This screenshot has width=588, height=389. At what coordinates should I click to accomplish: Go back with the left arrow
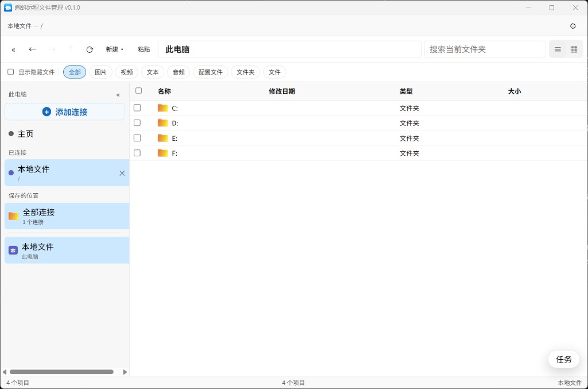click(33, 49)
